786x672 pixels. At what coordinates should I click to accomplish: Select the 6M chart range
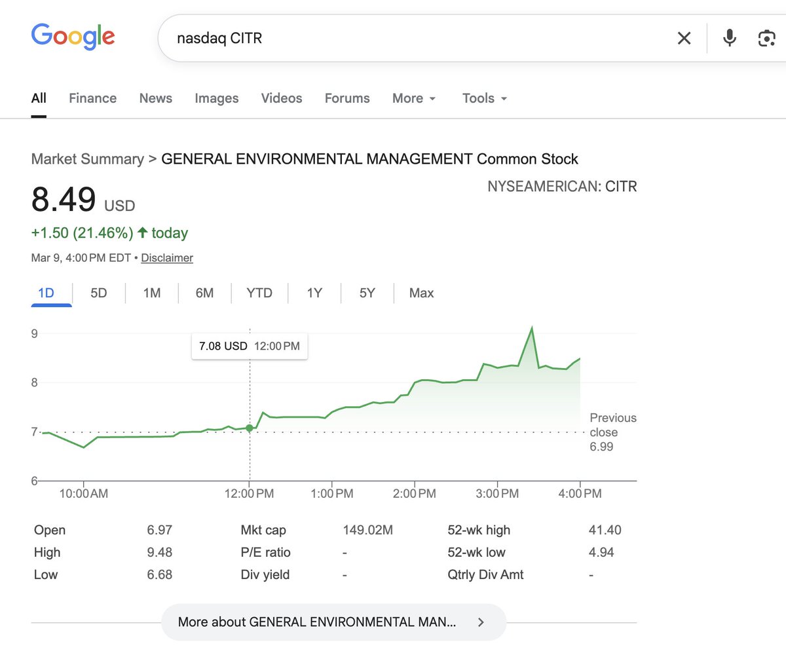point(204,293)
